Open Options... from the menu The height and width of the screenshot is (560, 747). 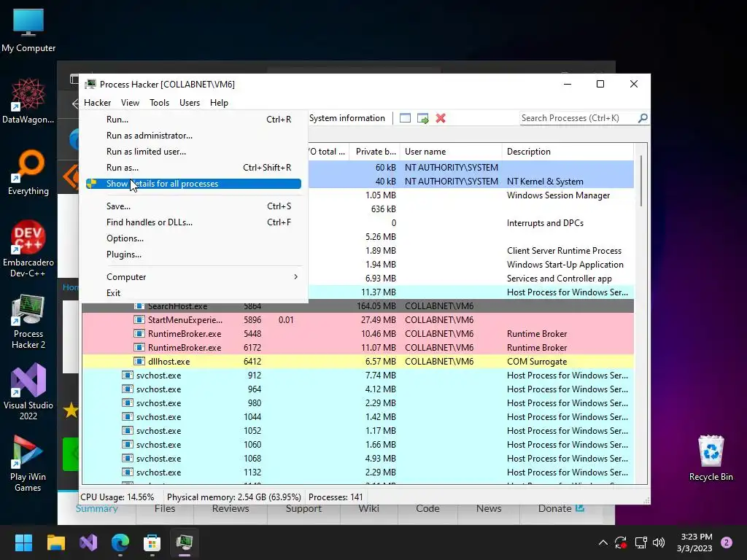(193, 238)
